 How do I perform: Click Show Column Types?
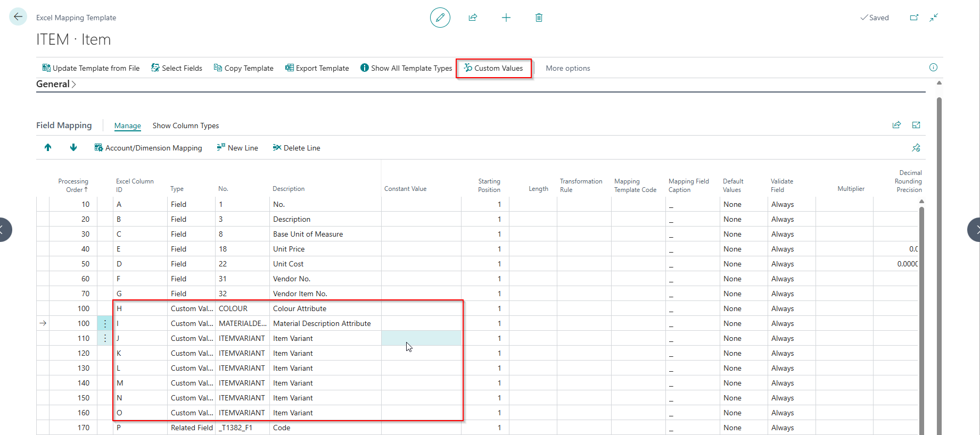click(186, 126)
